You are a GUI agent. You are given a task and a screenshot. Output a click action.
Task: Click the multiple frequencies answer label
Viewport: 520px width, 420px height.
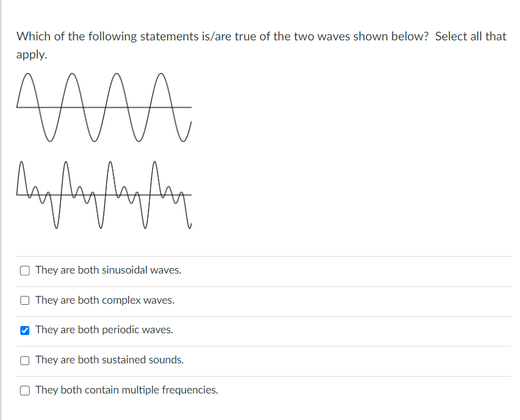click(x=126, y=390)
